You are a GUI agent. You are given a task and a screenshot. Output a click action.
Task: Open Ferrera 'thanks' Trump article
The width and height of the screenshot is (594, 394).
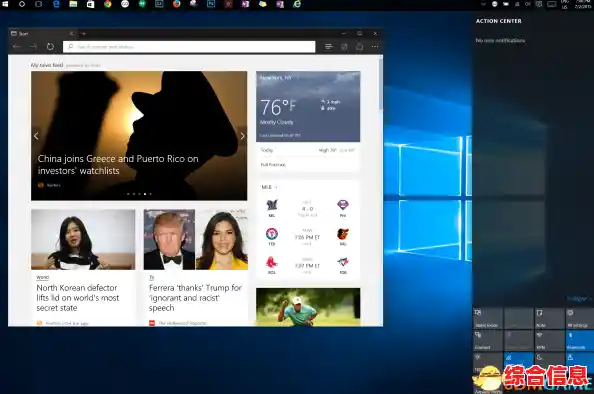195,298
